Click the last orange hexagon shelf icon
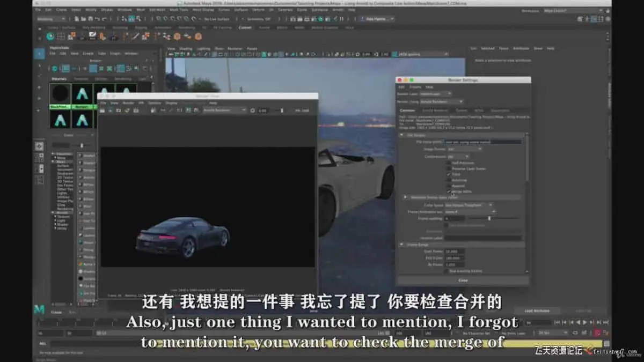Screen dimensions: 644x362 [x=198, y=36]
